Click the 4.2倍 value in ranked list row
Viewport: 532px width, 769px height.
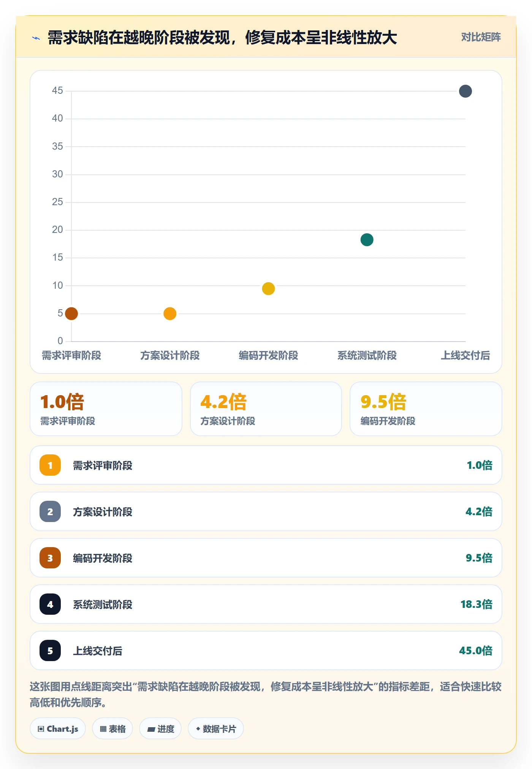click(479, 511)
